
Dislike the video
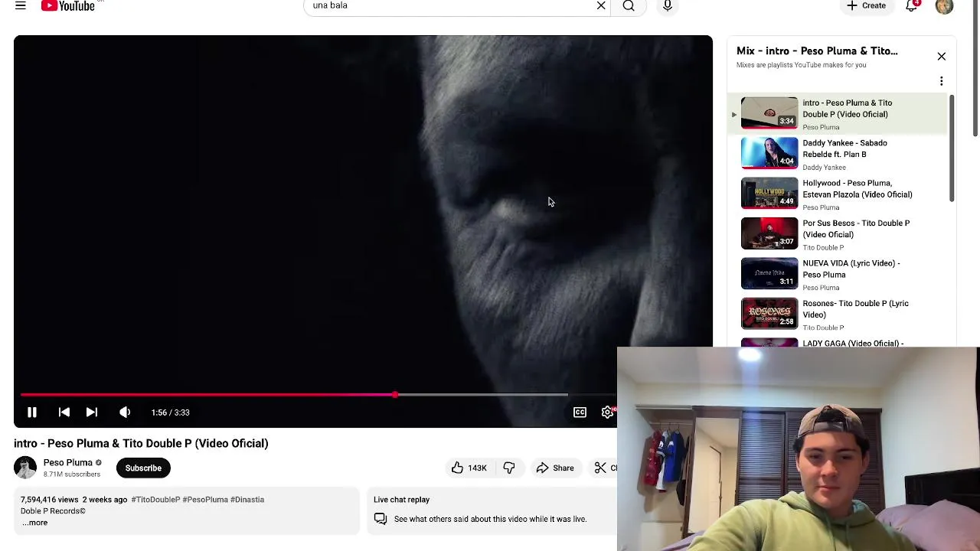(x=509, y=468)
